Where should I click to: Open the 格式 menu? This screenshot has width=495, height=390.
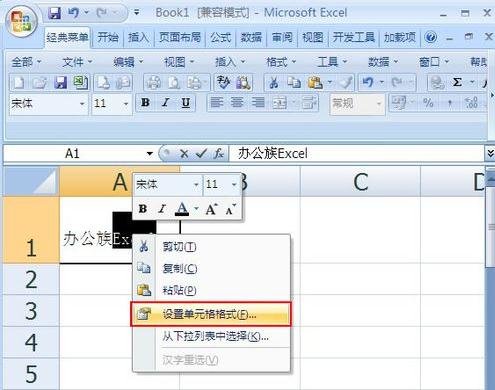(x=281, y=62)
